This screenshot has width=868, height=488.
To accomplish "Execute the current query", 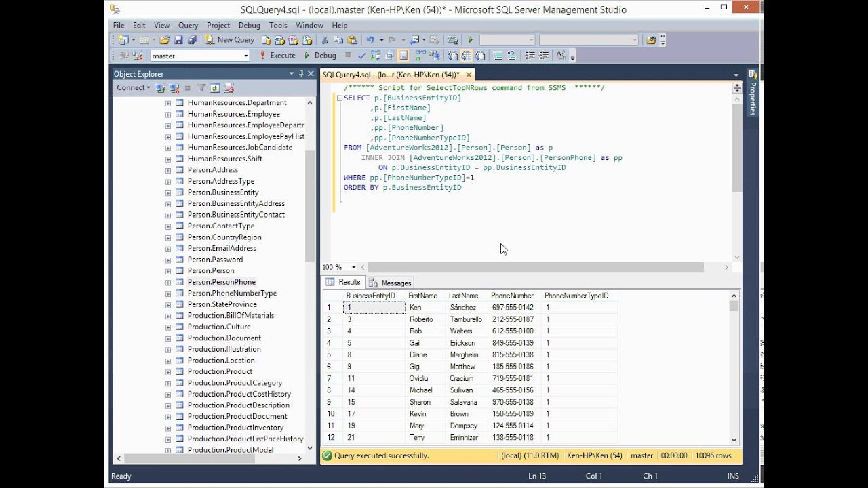I will tap(277, 56).
